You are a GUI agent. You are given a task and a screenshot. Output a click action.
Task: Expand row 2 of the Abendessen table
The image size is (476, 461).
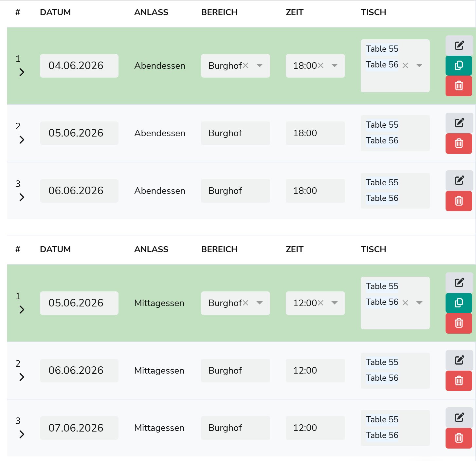coord(22,139)
